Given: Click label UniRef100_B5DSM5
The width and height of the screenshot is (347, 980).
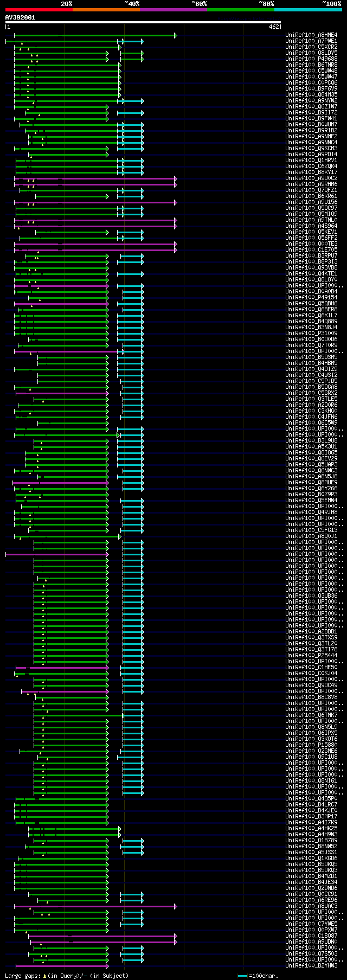Looking at the screenshot, I should point(311,357).
